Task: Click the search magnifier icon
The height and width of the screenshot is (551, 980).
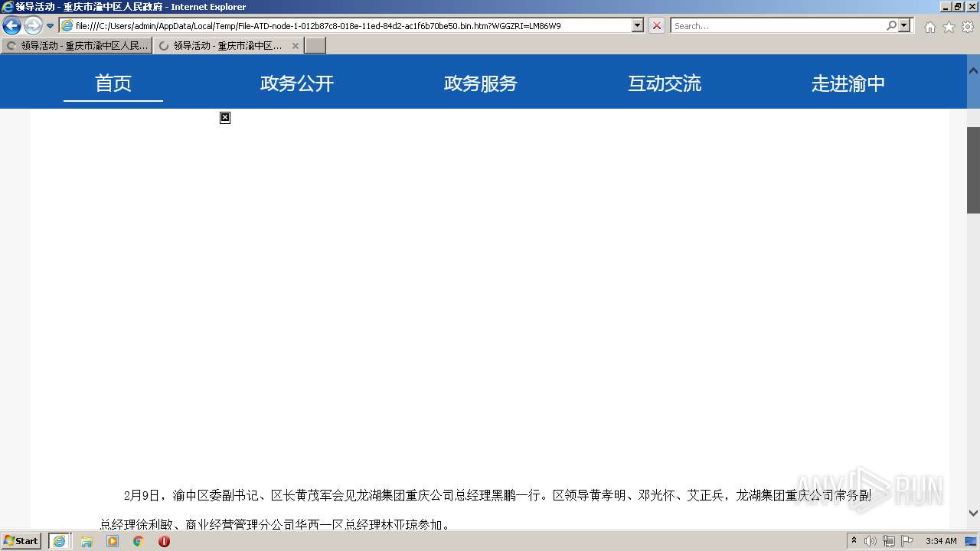Action: click(891, 25)
